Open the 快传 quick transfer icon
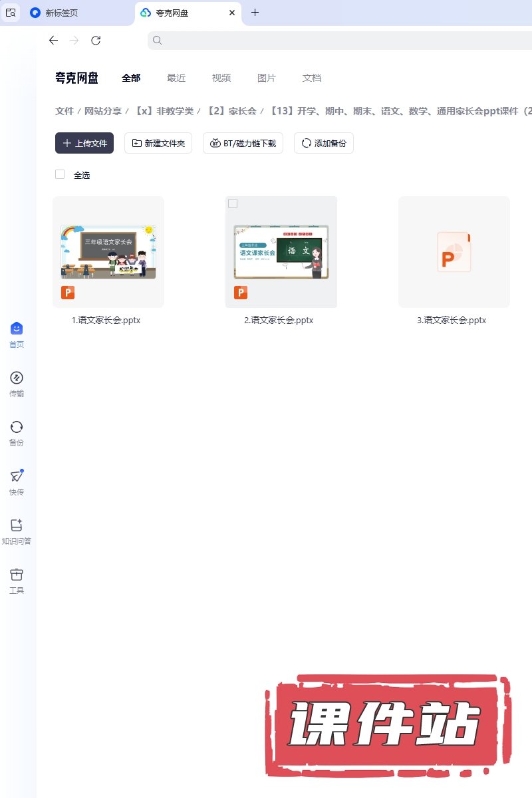Image resolution: width=532 pixels, height=798 pixels. click(17, 477)
